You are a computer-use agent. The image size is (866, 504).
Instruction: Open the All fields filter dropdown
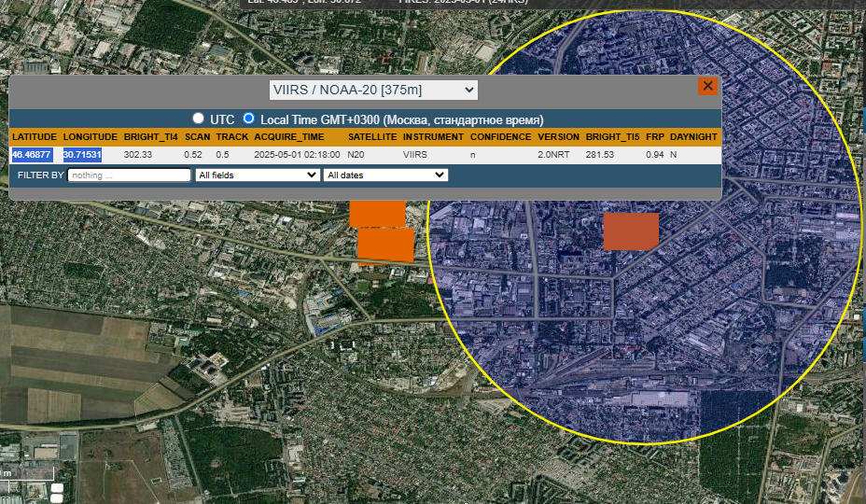(x=258, y=175)
